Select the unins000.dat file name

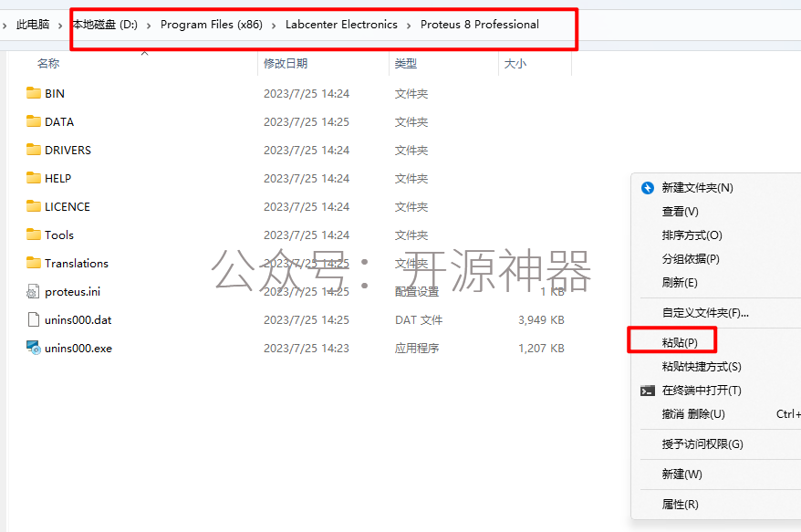click(x=78, y=320)
